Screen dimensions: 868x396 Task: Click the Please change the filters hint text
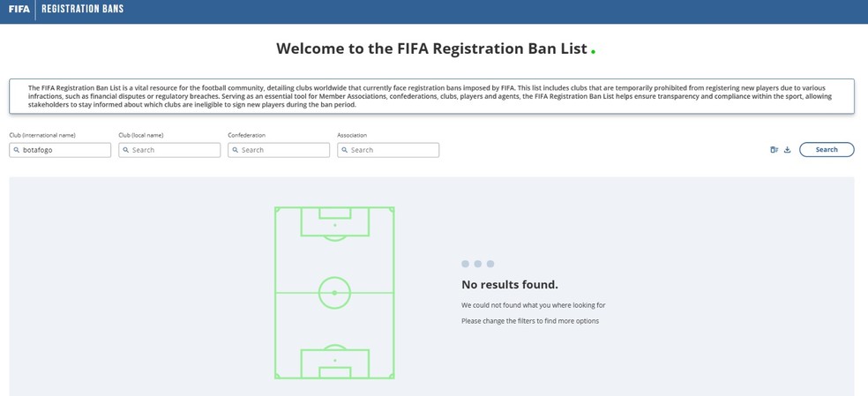click(530, 321)
